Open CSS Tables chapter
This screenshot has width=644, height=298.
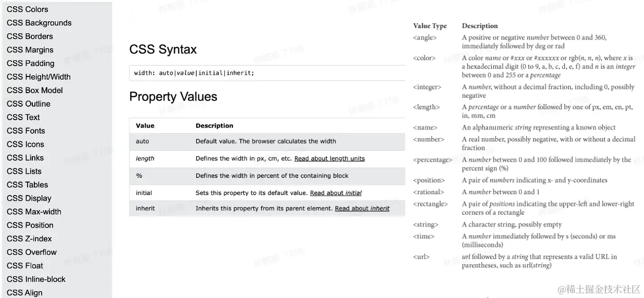point(28,185)
